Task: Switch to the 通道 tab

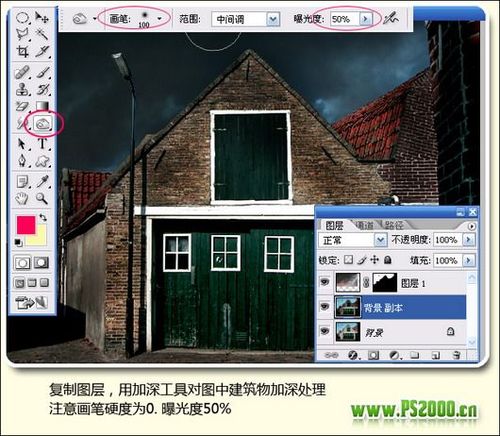Action: tap(365, 226)
